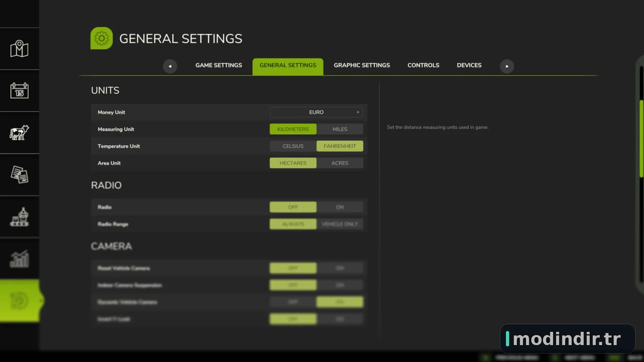The width and height of the screenshot is (644, 362).
Task: Open the map page in sidebar
Action: click(x=19, y=49)
